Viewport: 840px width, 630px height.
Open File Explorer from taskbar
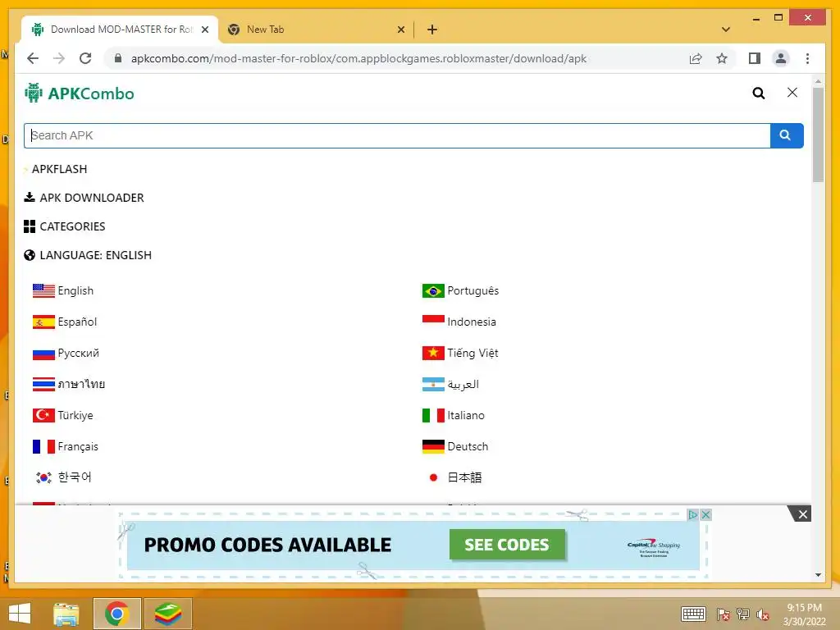pyautogui.click(x=66, y=614)
